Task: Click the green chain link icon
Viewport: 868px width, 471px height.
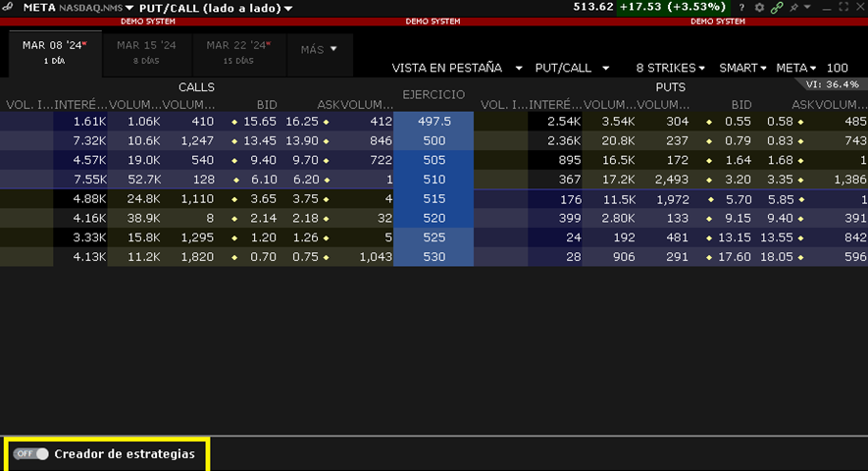Action: pos(776,8)
